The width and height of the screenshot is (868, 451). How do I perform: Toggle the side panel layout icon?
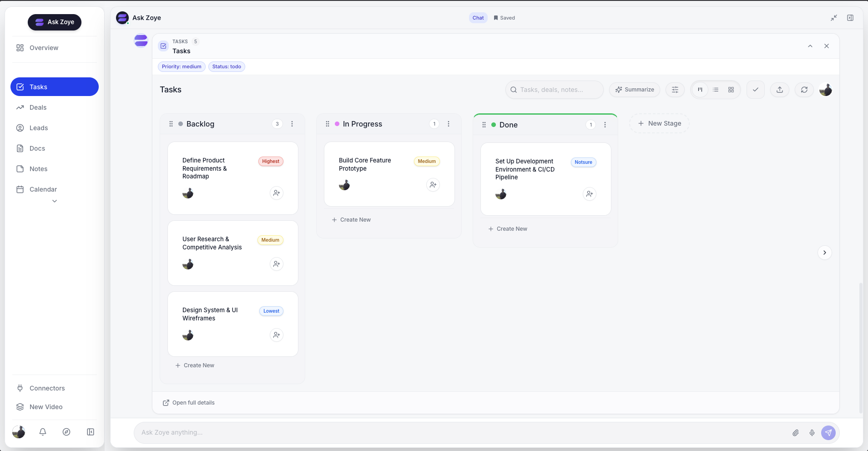coord(850,18)
